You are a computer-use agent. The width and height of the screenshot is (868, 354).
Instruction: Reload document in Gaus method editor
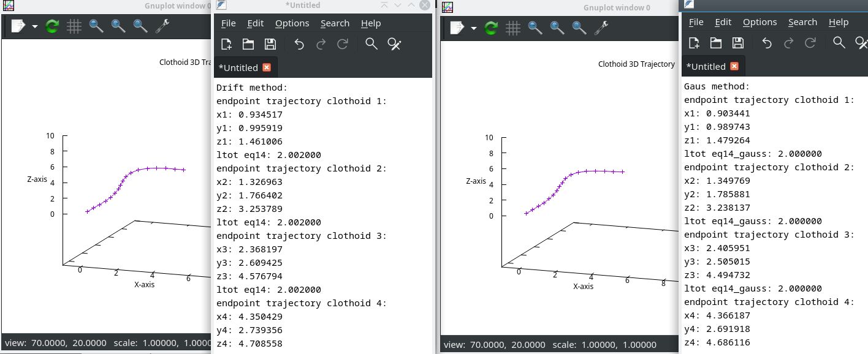pos(811,42)
